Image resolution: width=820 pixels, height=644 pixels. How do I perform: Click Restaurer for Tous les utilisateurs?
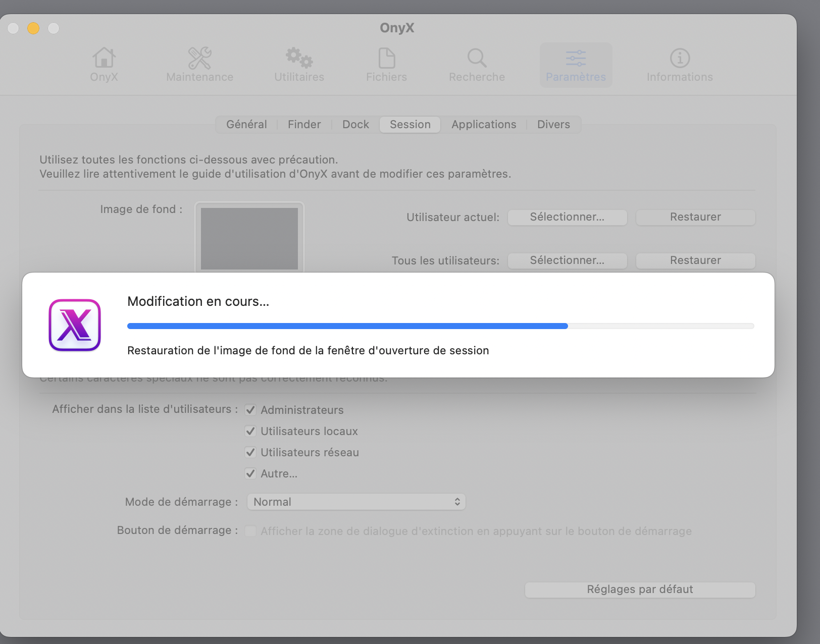click(696, 260)
